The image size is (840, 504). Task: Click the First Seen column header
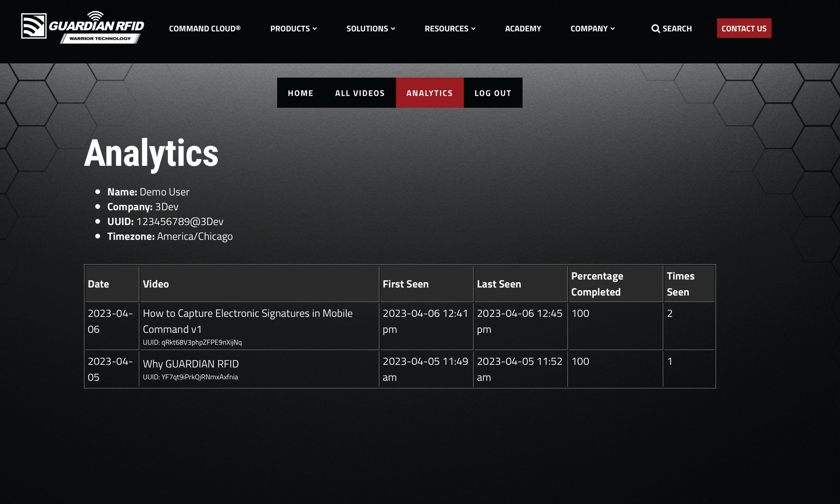click(427, 284)
